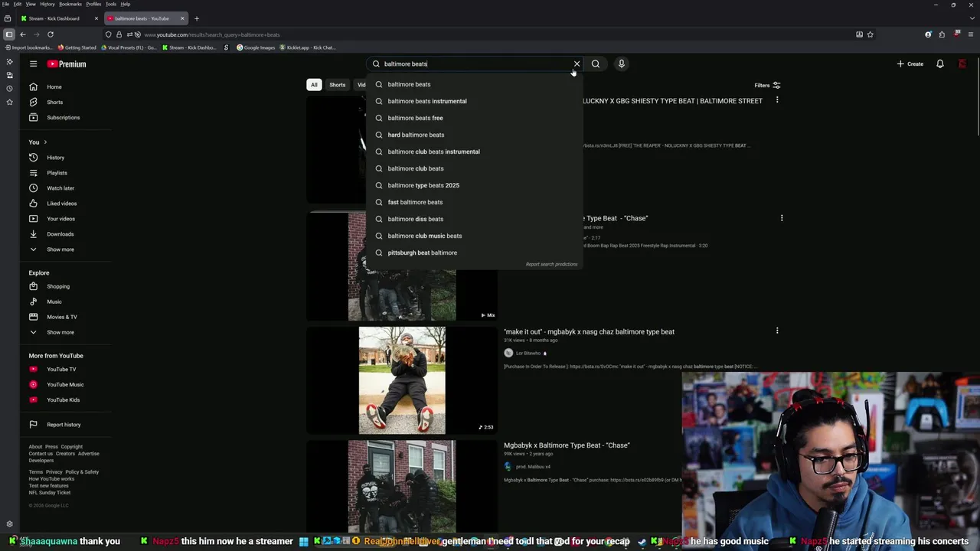
Task: Select the Shorts filter chip
Action: (x=338, y=85)
